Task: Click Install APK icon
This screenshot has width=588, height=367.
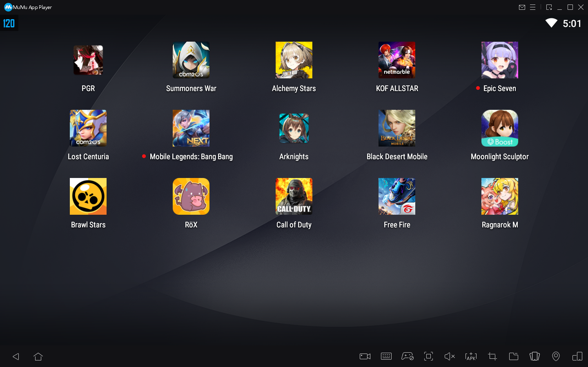Action: 471,356
